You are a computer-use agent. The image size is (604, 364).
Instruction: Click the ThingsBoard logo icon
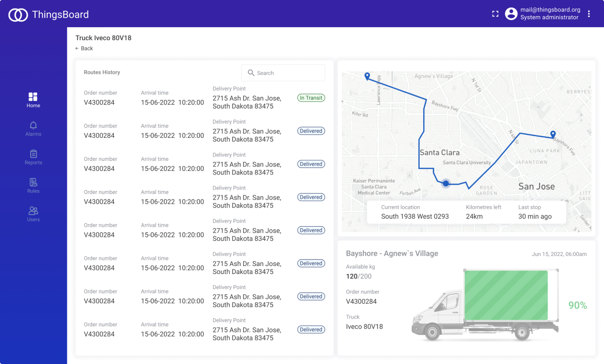tap(18, 15)
